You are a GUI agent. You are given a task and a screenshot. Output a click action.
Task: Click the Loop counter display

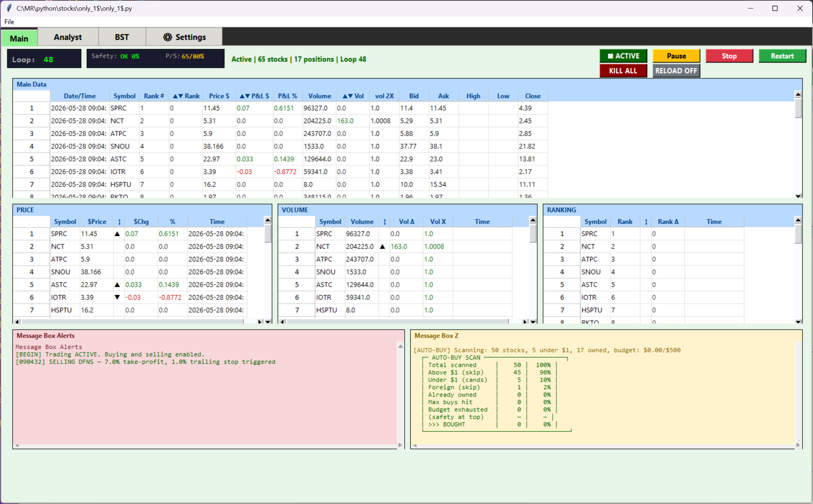(x=44, y=59)
